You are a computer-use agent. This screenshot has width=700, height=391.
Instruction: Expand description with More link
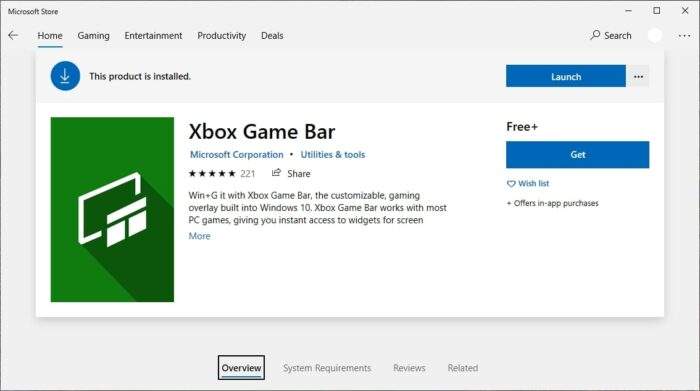pyautogui.click(x=199, y=236)
